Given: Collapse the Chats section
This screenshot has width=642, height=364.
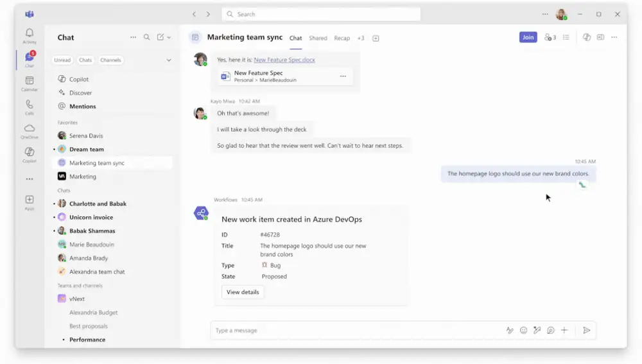Looking at the screenshot, I should click(x=64, y=191).
